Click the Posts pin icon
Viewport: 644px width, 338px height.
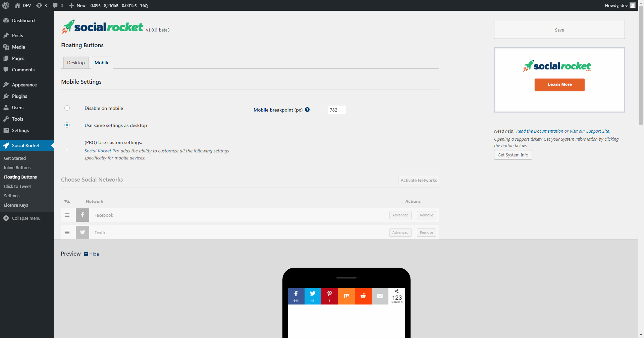tap(6, 36)
